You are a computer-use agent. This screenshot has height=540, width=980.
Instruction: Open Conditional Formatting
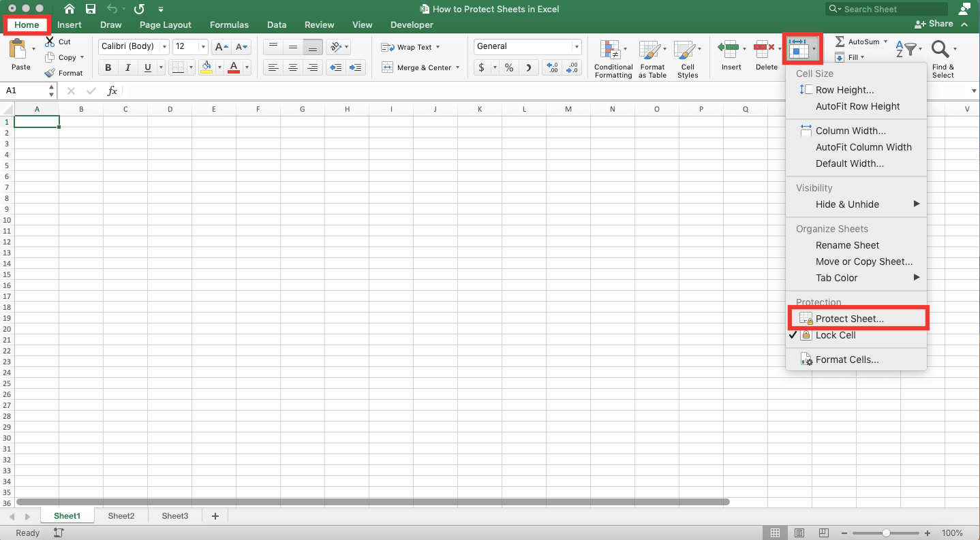click(x=613, y=59)
